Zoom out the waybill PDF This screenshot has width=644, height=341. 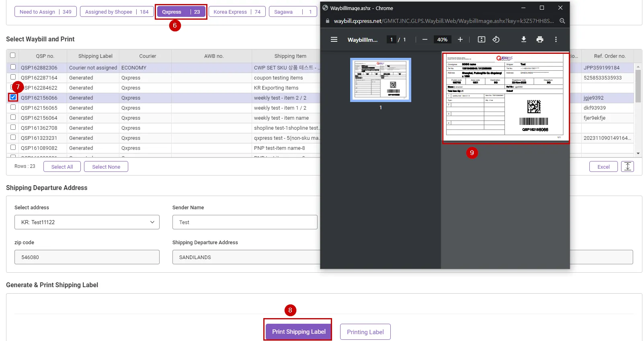tap(425, 39)
